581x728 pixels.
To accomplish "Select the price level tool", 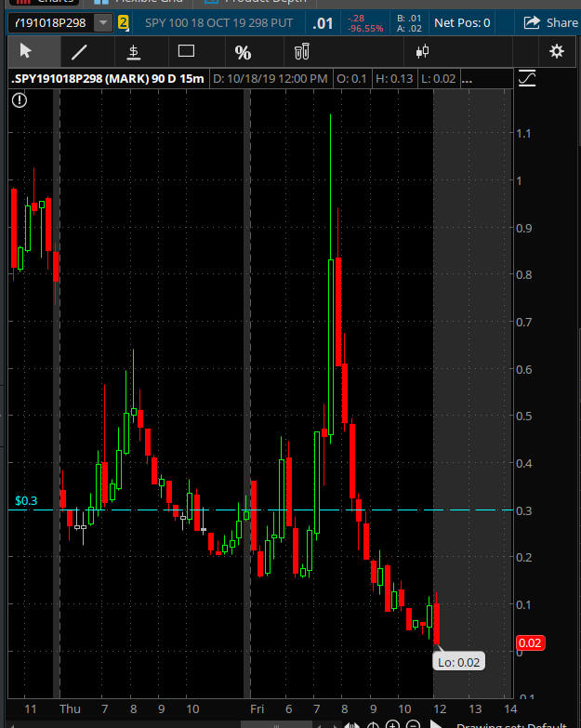I will (x=134, y=51).
